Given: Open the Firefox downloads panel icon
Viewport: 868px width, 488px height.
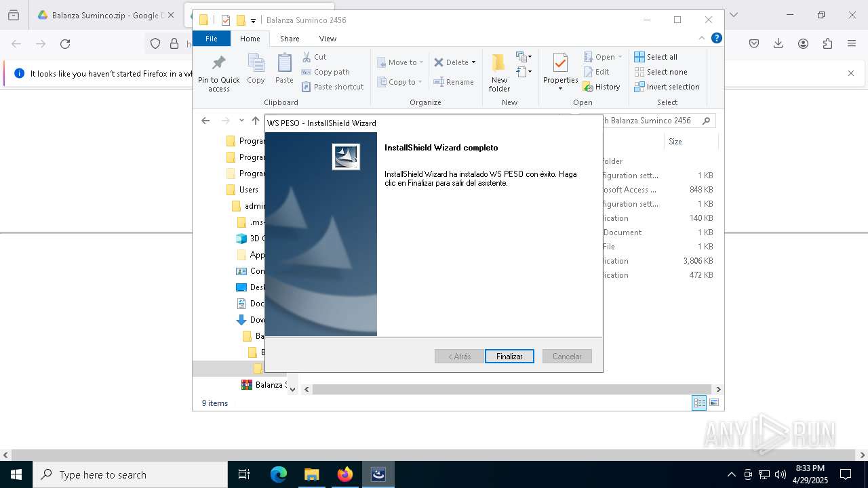Looking at the screenshot, I should click(x=778, y=44).
